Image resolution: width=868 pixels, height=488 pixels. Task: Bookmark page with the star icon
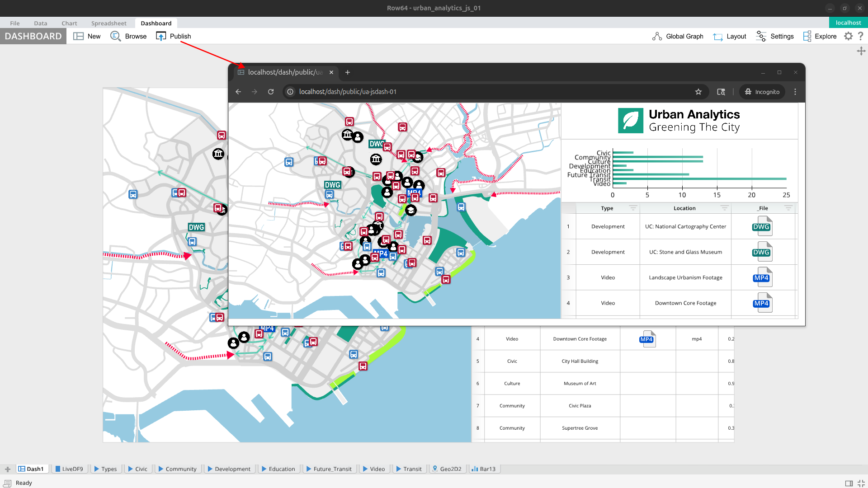[698, 92]
